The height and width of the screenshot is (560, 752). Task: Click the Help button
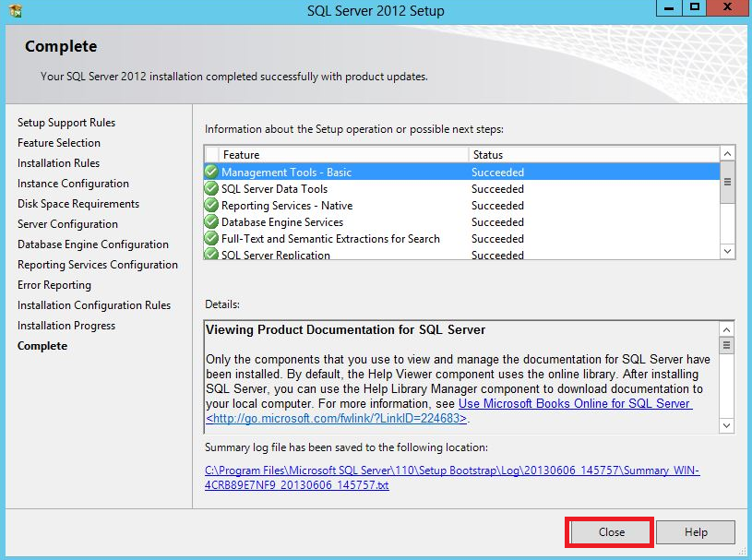tap(696, 532)
